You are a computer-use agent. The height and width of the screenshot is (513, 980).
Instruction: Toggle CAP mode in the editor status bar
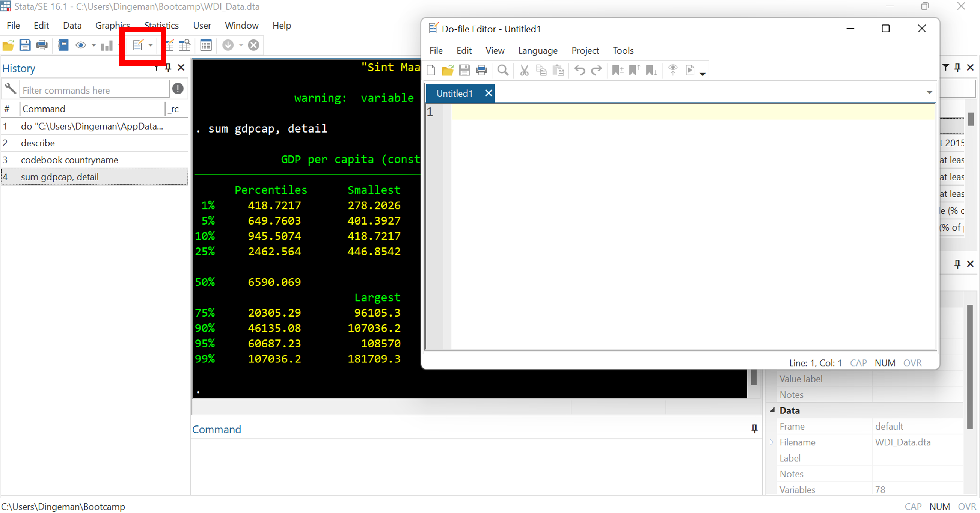click(859, 363)
